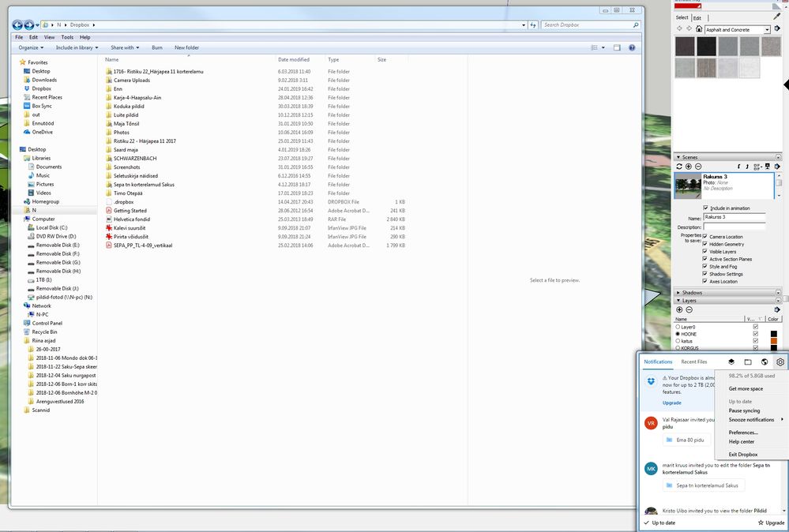Image resolution: width=789 pixels, height=532 pixels.
Task: Choose Pause syncing from the Dropbox menu
Action: pyautogui.click(x=744, y=410)
